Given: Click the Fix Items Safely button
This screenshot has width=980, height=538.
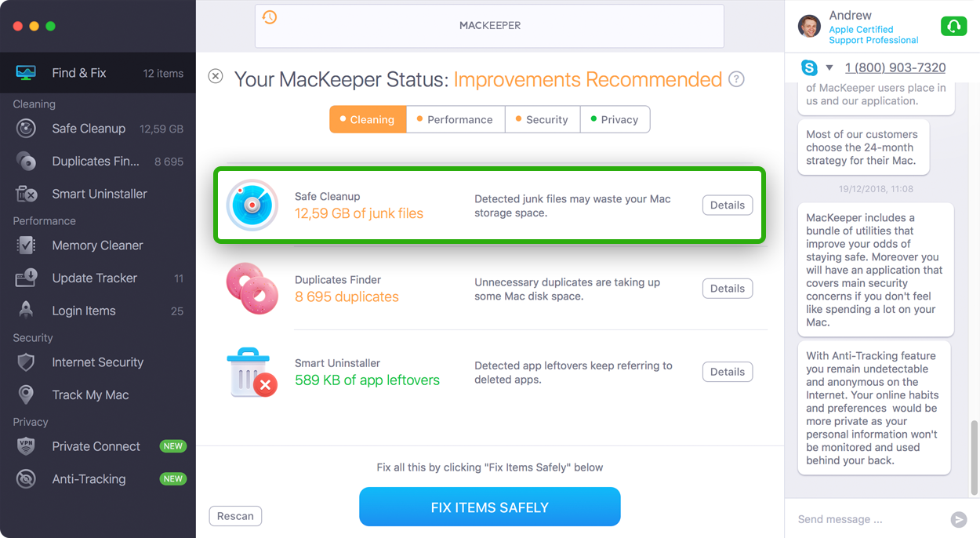Looking at the screenshot, I should click(490, 507).
